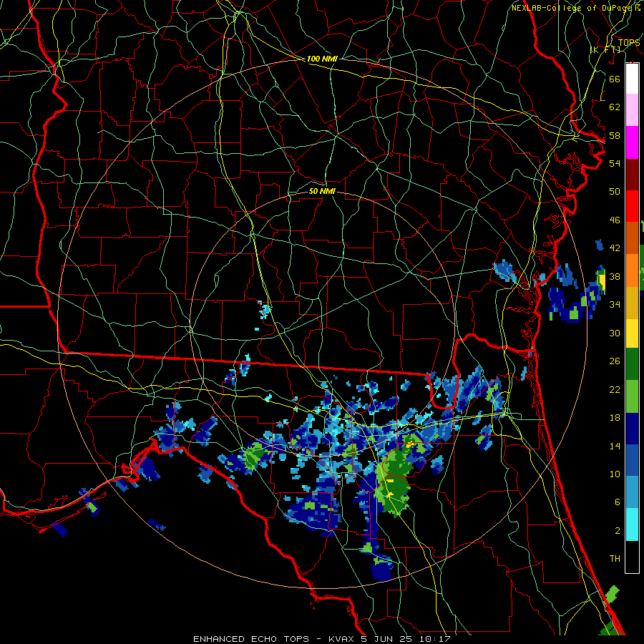
Task: Click the 6 legend value
Action: [618, 502]
